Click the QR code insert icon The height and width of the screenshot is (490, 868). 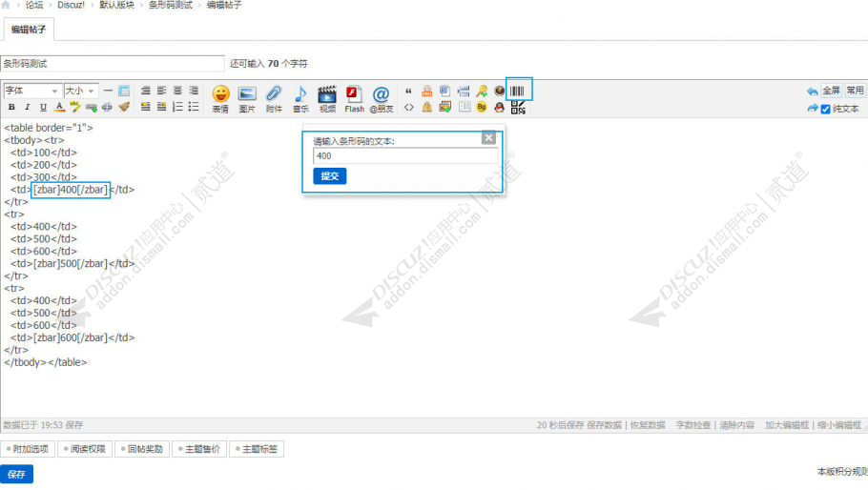[518, 108]
